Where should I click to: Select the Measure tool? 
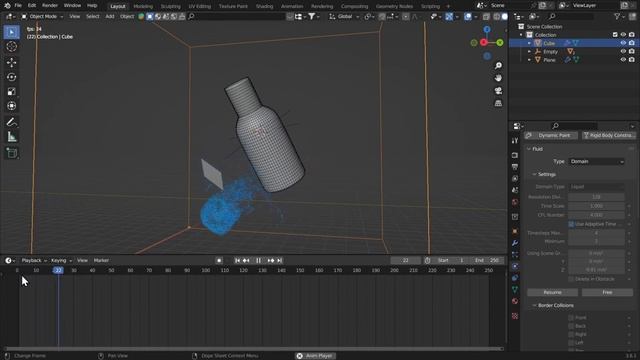[x=11, y=137]
